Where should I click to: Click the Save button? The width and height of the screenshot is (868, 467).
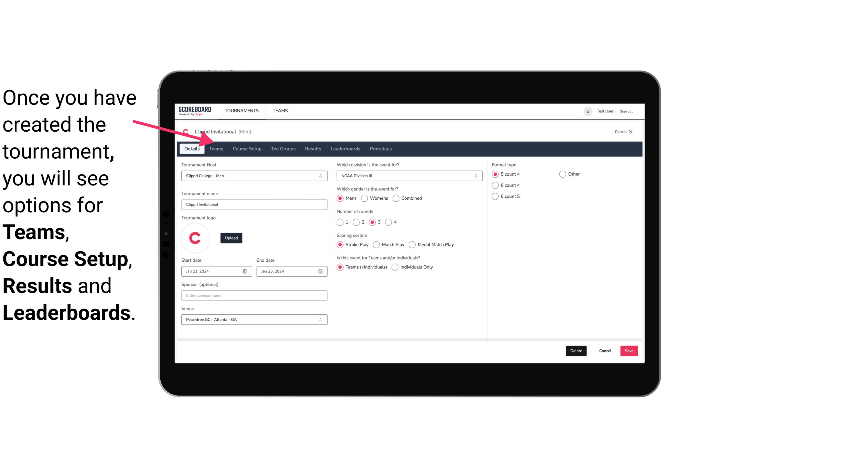(x=629, y=351)
